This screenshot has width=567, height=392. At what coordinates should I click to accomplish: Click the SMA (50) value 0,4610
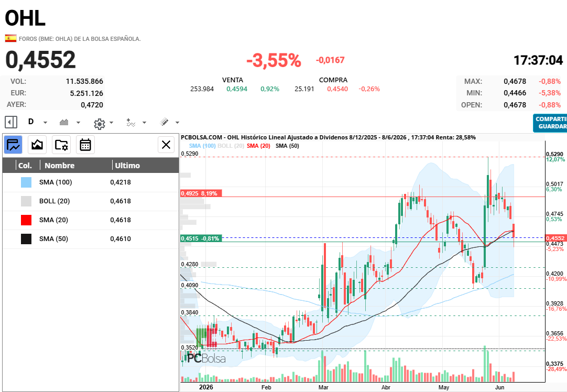pos(121,238)
